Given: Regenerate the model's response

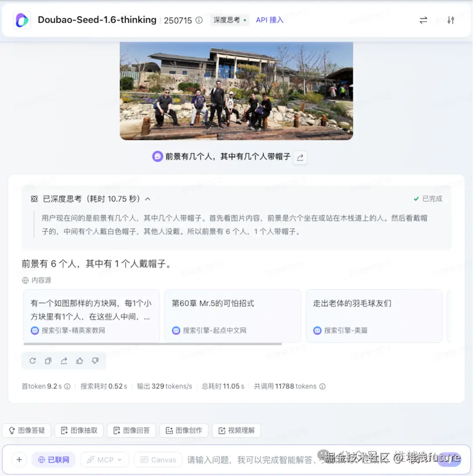Looking at the screenshot, I should [32, 360].
